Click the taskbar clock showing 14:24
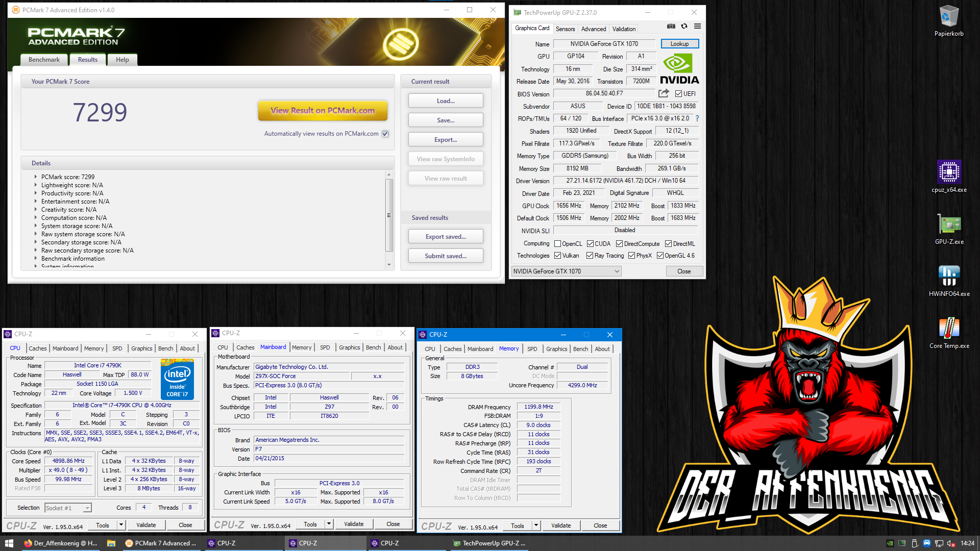Image resolution: width=980 pixels, height=551 pixels. pyautogui.click(x=967, y=543)
